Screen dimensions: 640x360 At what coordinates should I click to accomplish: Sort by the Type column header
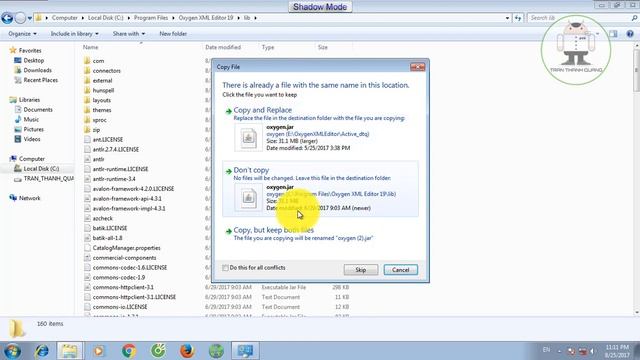pyautogui.click(x=268, y=47)
